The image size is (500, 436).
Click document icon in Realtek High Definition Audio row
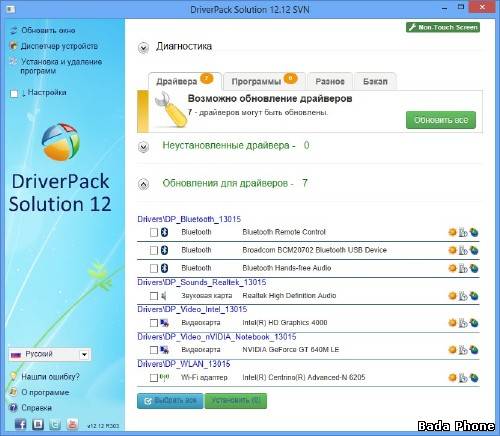tap(463, 296)
